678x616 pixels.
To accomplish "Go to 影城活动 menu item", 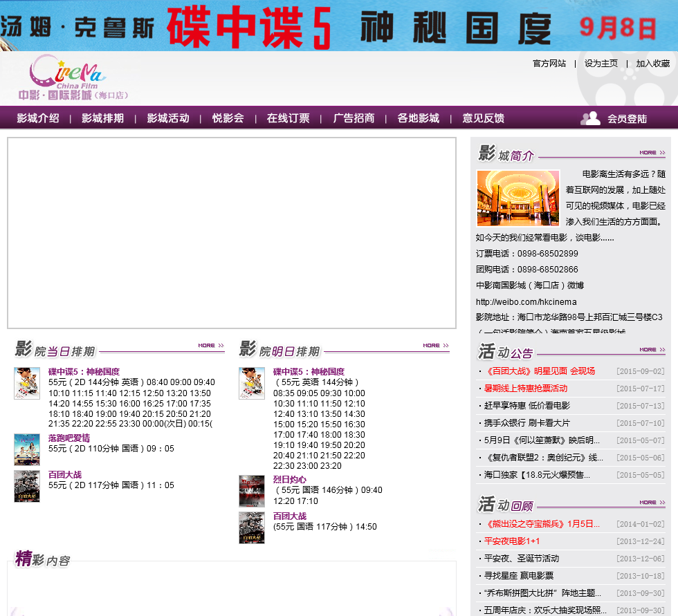I will click(168, 118).
